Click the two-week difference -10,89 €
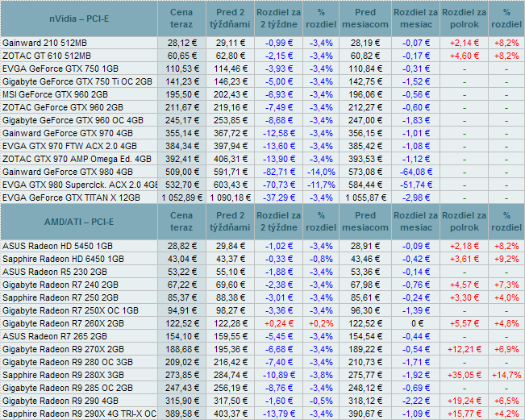This screenshot has height=420, width=525. pos(279,375)
